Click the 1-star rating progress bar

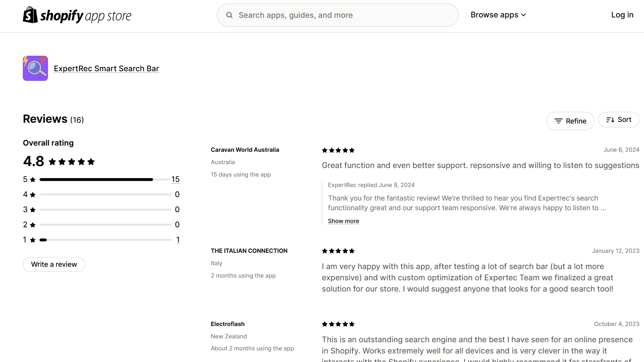(105, 240)
